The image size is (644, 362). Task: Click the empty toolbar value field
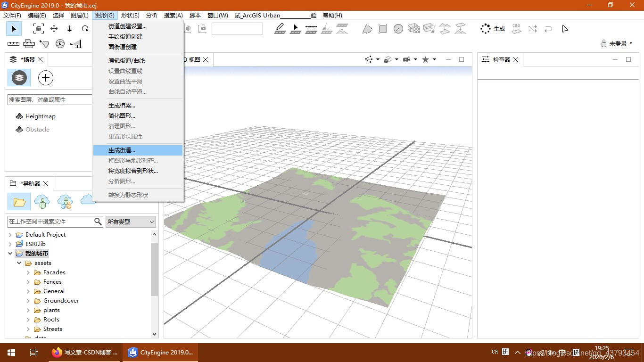pos(237,29)
